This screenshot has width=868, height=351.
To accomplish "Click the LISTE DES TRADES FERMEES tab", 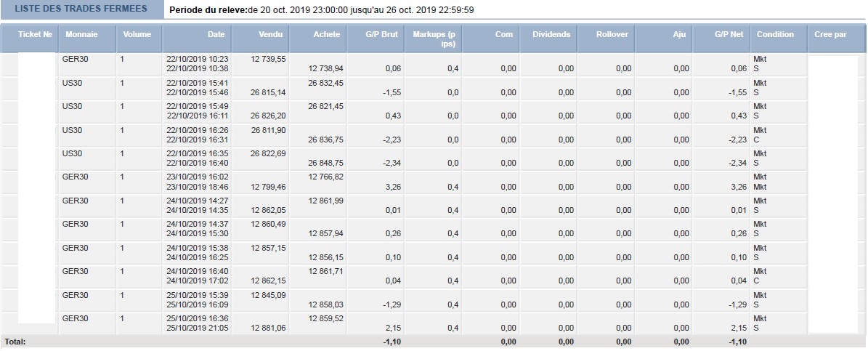I will point(82,9).
